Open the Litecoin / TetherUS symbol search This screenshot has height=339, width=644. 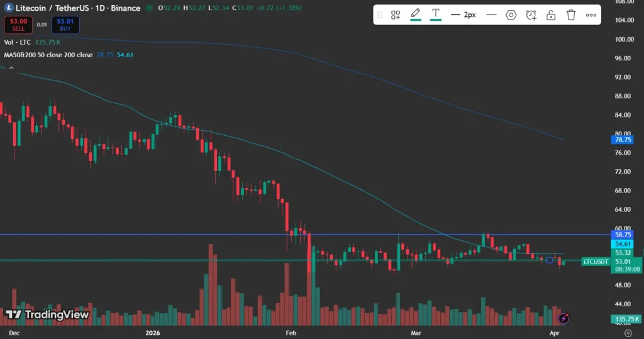coord(77,8)
